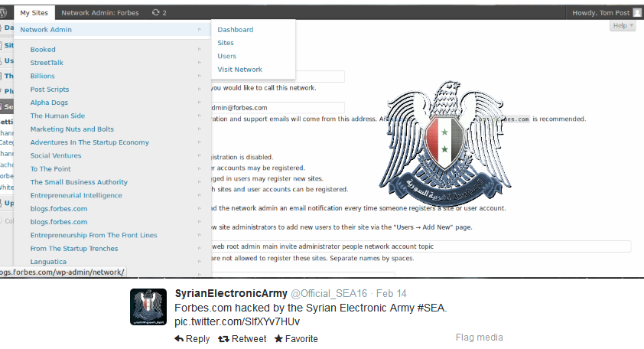Expand the Post Scripts site arrow
Viewport: 644px width, 349px height.
pyautogui.click(x=199, y=90)
